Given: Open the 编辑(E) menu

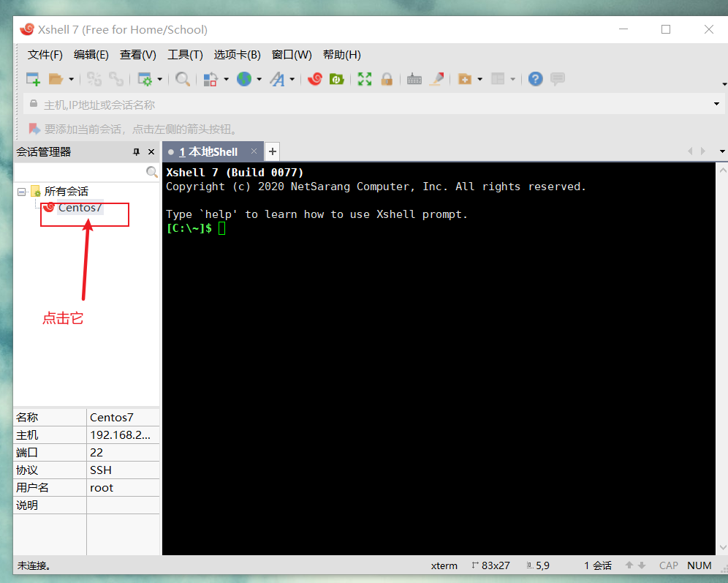Looking at the screenshot, I should (x=91, y=55).
